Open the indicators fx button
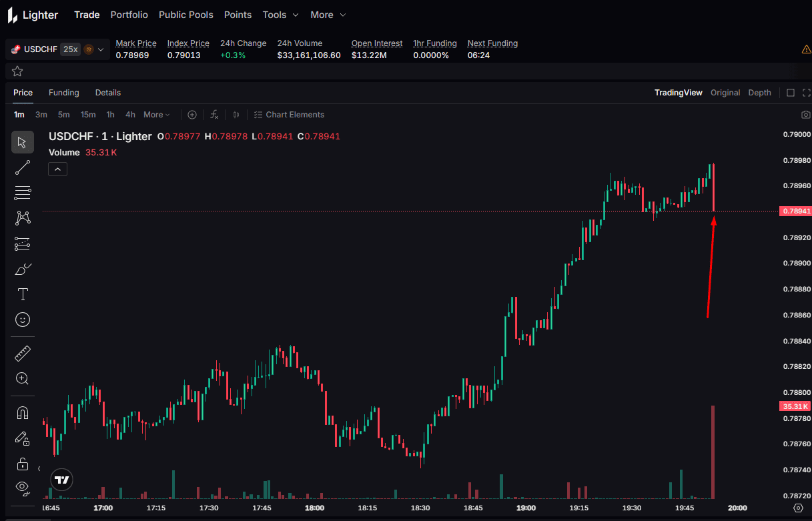 coord(214,115)
